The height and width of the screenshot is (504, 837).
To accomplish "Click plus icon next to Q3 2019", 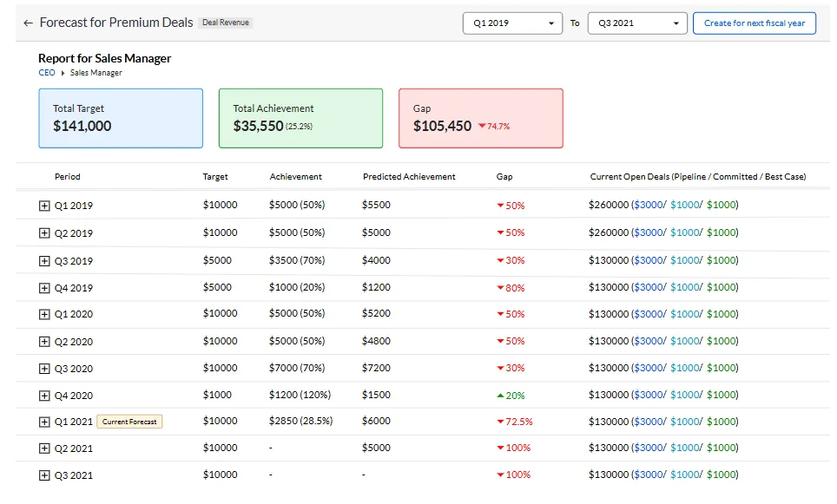I will (x=44, y=261).
